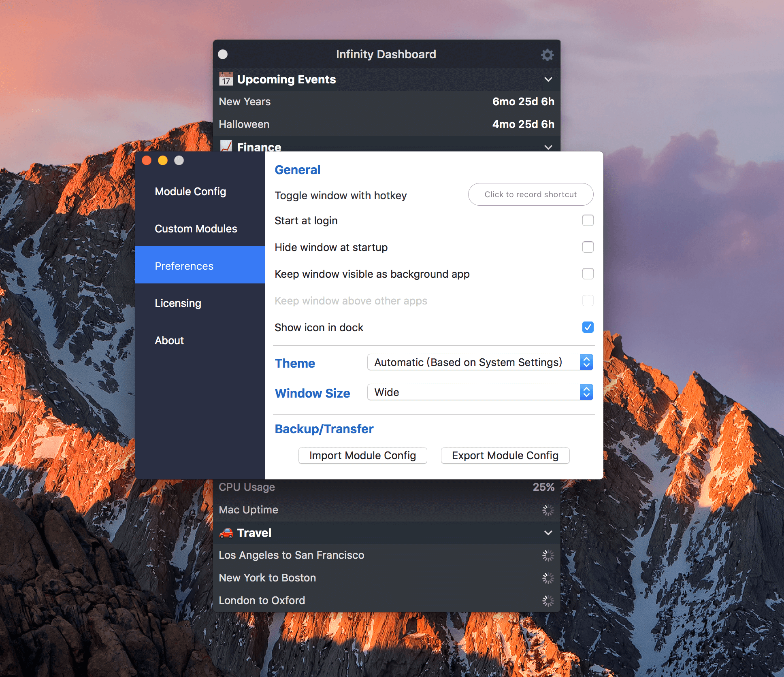Open the gear settings in Infinity Dashboard
Viewport: 784px width, 677px height.
tap(548, 55)
